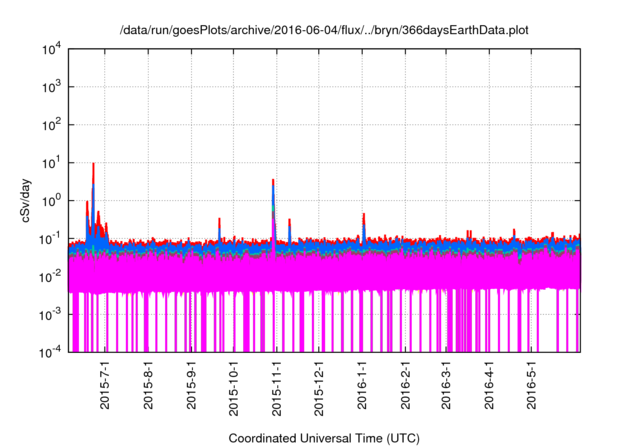Click the 2016-5-1 date tick label
The image size is (640, 448).
(x=531, y=386)
